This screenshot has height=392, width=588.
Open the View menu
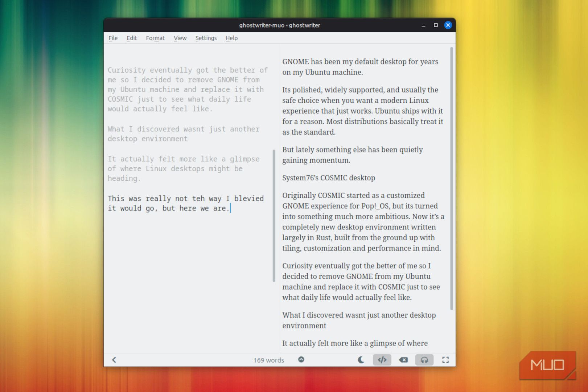(x=180, y=38)
